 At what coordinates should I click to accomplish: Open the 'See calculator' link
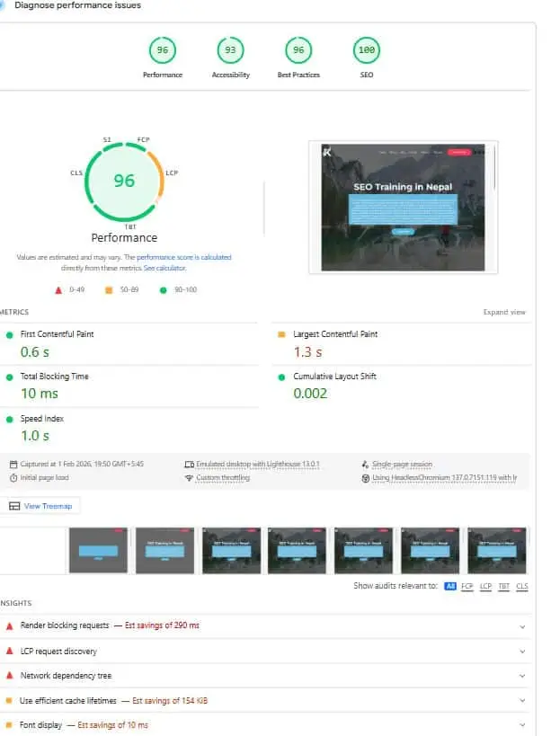[164, 268]
